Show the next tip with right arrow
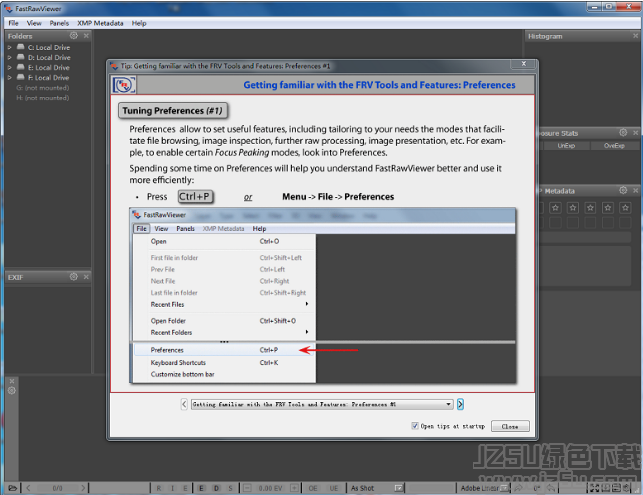This screenshot has width=643, height=495. click(x=460, y=404)
